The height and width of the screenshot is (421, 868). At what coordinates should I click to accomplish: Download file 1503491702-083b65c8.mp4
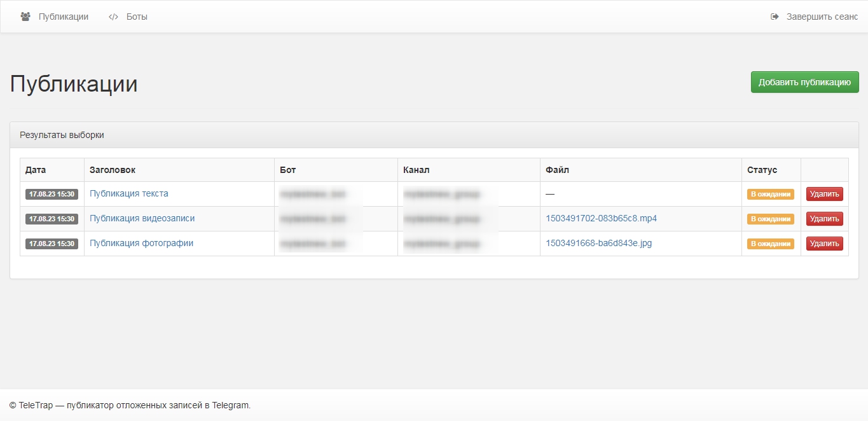[601, 218]
